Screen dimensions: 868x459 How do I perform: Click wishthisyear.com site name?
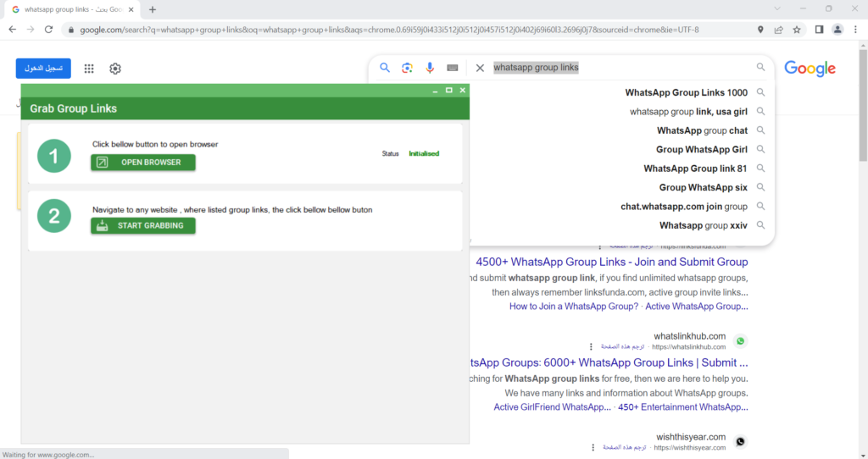(691, 437)
